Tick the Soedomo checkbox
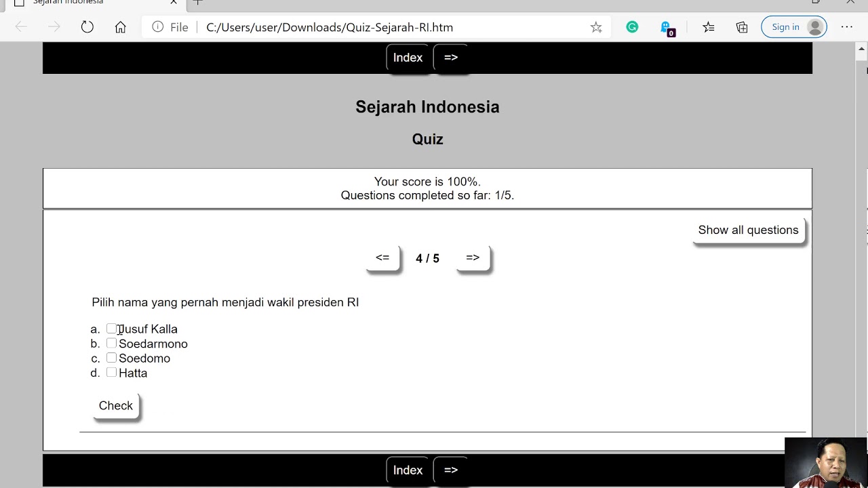The image size is (868, 488). 111,358
